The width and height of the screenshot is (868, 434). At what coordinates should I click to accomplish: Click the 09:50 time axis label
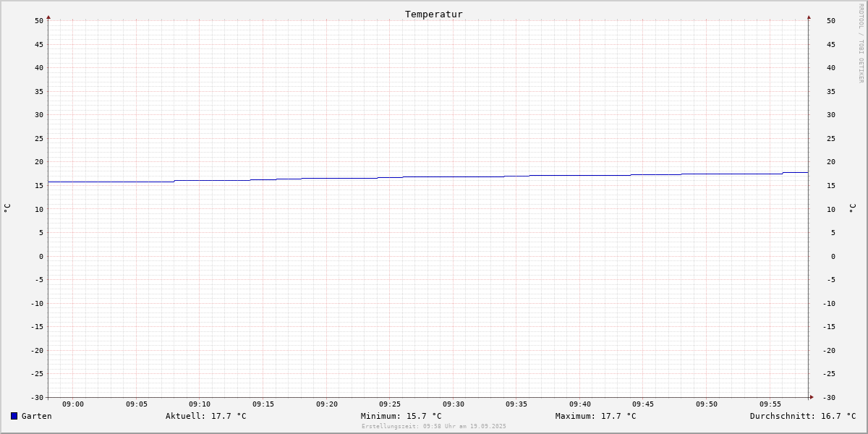[707, 404]
